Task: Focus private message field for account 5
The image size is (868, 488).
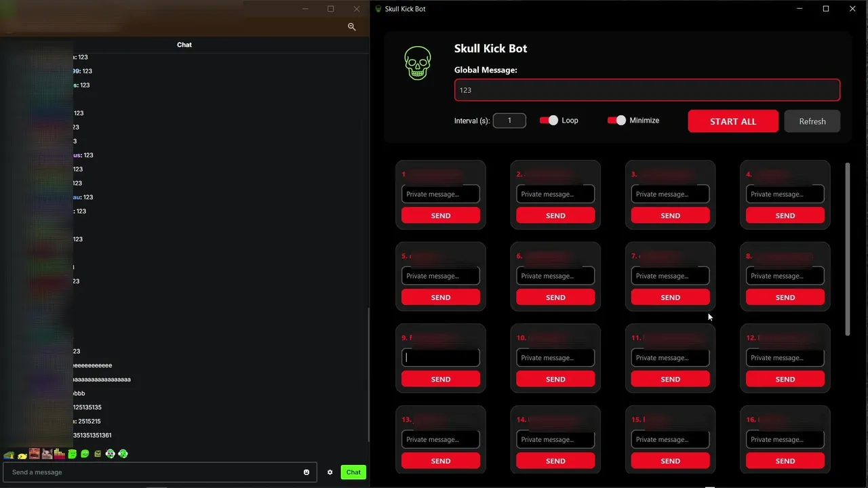Action: pyautogui.click(x=441, y=276)
